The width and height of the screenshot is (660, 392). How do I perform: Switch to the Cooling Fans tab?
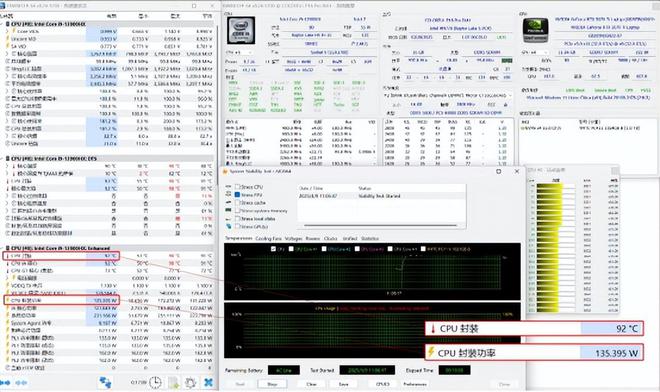click(x=269, y=238)
